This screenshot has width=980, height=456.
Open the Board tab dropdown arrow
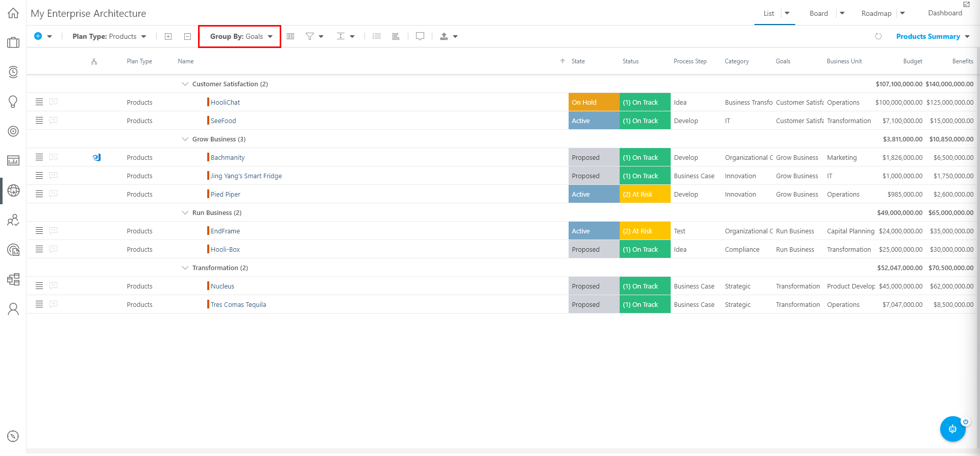coord(842,13)
